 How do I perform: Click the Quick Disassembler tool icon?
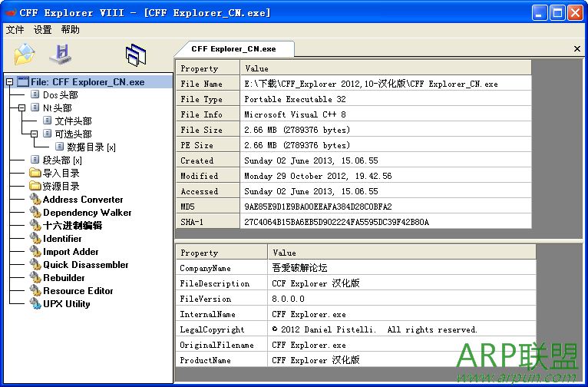[35, 265]
